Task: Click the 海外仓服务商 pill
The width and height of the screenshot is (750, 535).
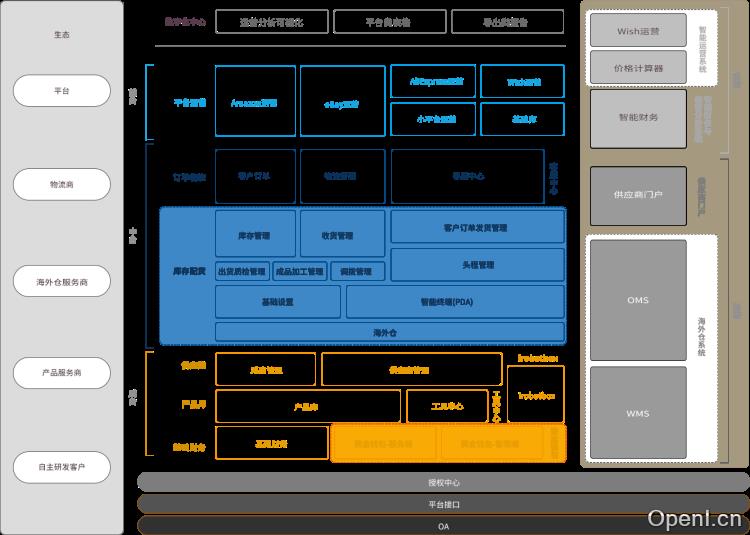Action: (61, 282)
